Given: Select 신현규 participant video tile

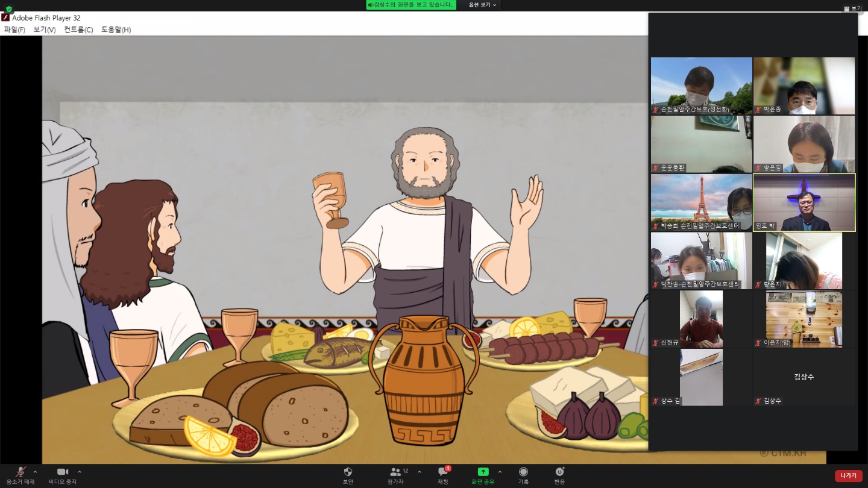Looking at the screenshot, I should [x=702, y=319].
